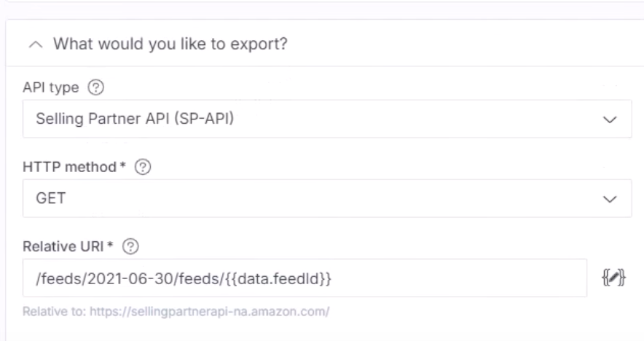Viewport: 644px width, 341px height.
Task: Open help for HTTP method
Action: click(x=143, y=167)
